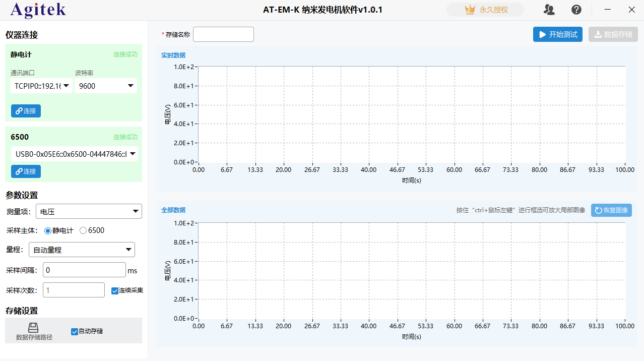This screenshot has width=644, height=361.
Task: Open the user account icon in title bar
Action: point(549,10)
